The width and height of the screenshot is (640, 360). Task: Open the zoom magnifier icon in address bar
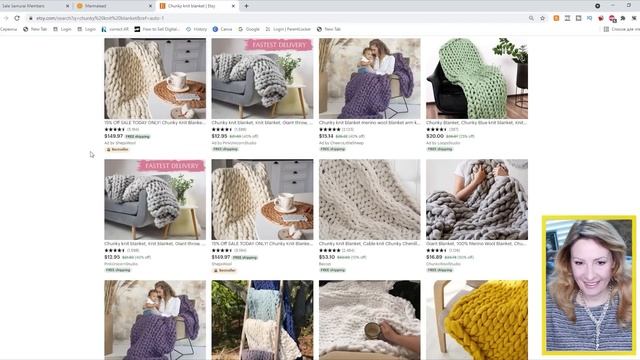(x=531, y=18)
